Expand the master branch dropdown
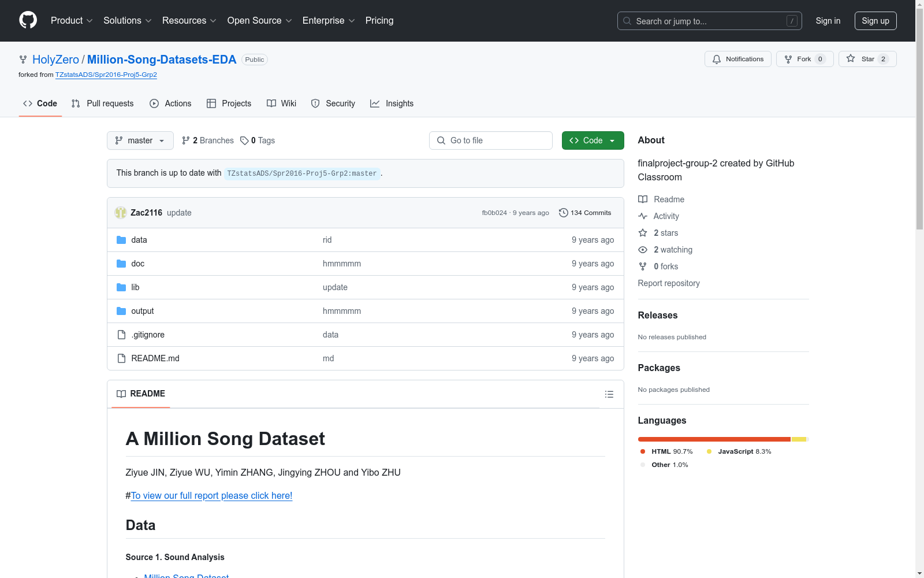This screenshot has height=578, width=924. [x=140, y=140]
